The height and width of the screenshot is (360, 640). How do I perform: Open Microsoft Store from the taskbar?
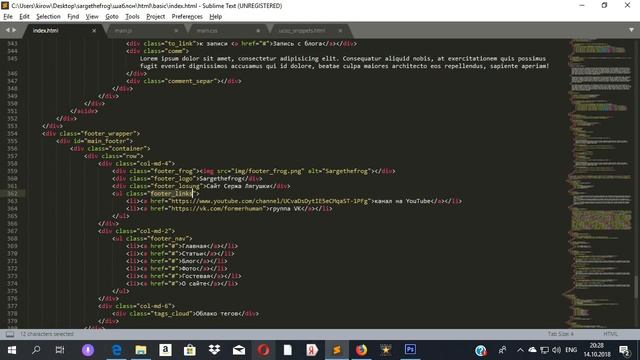coord(190,350)
